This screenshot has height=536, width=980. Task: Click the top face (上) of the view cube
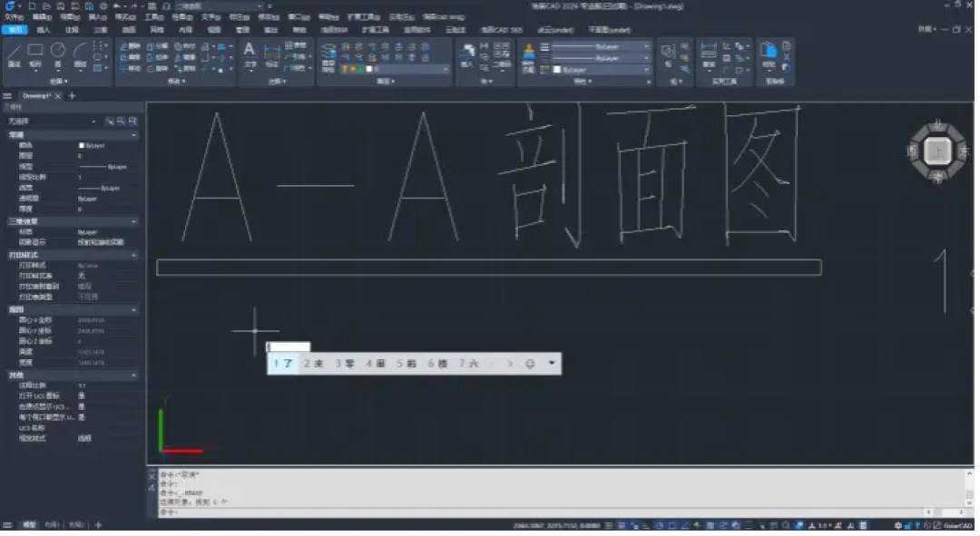click(937, 151)
